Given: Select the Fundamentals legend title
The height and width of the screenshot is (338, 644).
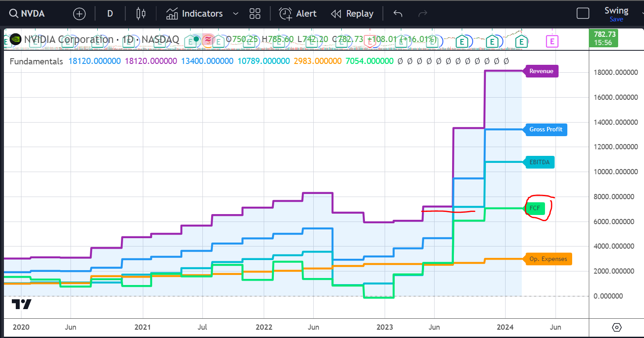Looking at the screenshot, I should [x=36, y=61].
